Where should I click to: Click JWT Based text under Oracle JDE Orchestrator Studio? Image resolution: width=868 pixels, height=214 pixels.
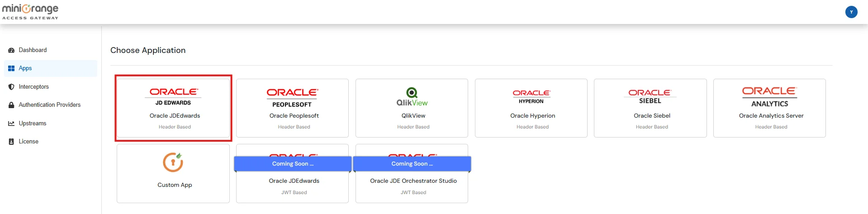[413, 193]
